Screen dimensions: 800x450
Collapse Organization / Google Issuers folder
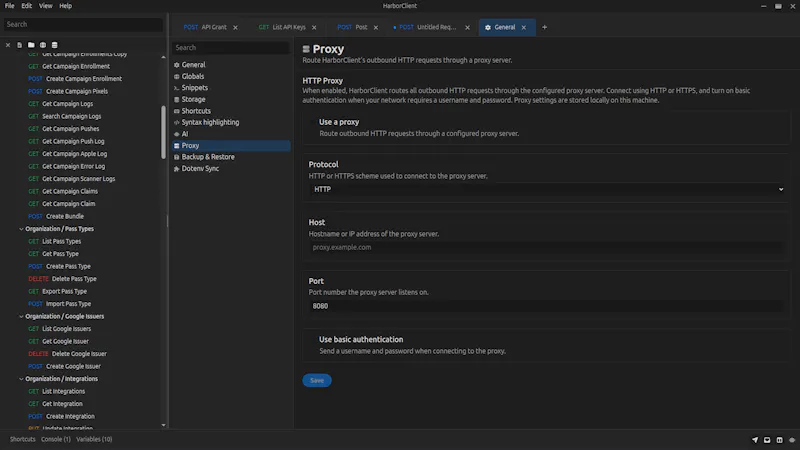click(x=21, y=316)
